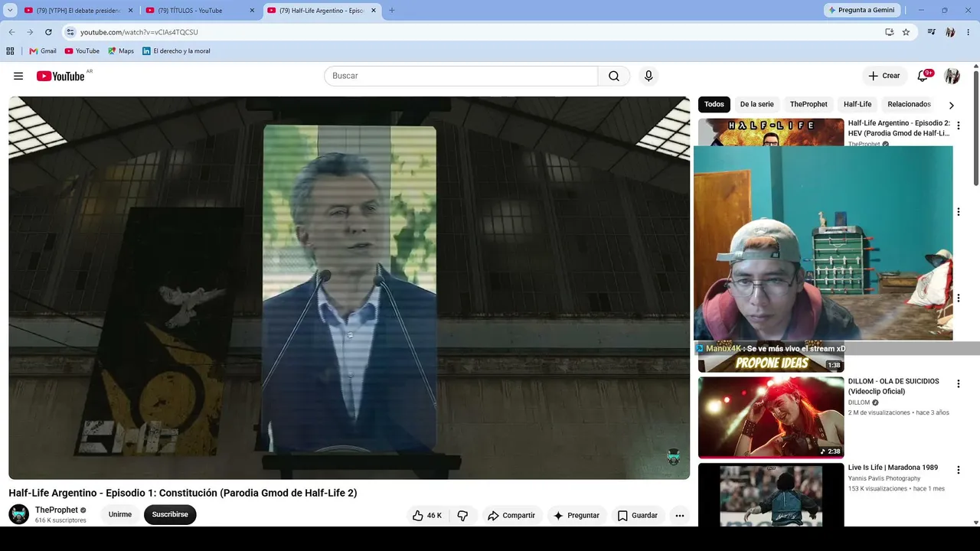Open options menu for Half-Life Episodio 2 video
Screen dimensions: 980x551
point(958,126)
